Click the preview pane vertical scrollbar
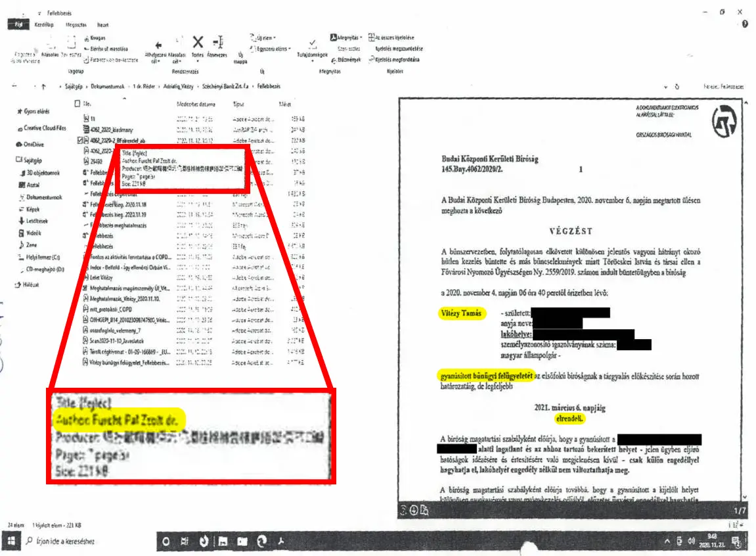 (x=746, y=299)
